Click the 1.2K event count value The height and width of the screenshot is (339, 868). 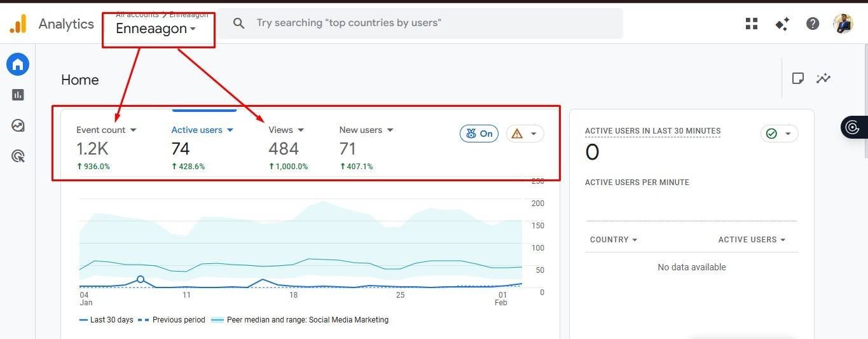(92, 149)
